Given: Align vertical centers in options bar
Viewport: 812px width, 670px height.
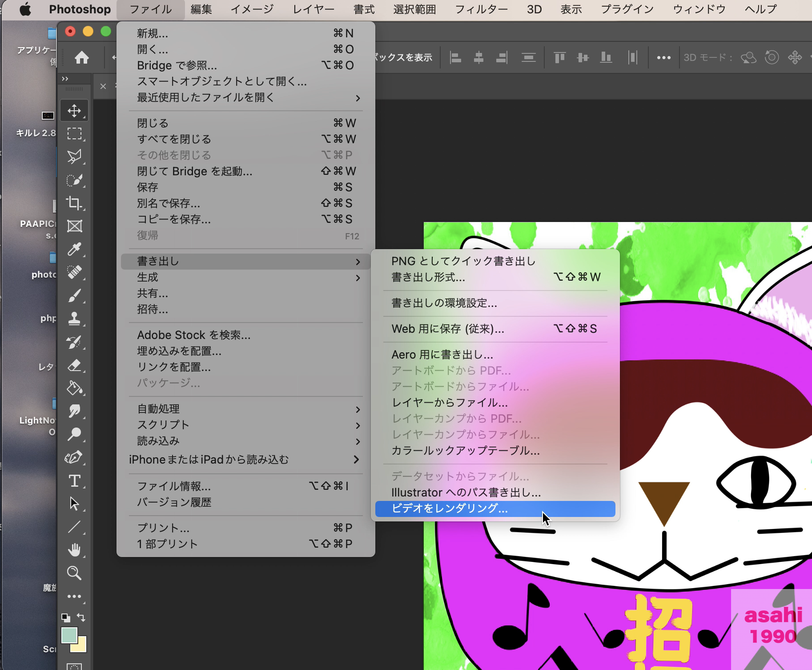Looking at the screenshot, I should [583, 57].
